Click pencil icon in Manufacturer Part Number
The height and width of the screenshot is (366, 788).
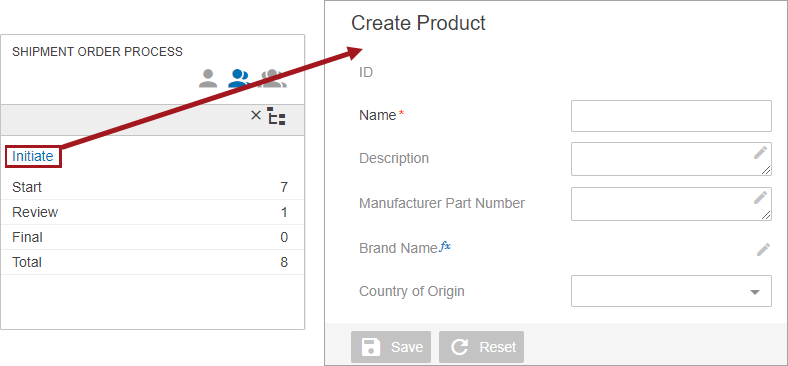click(760, 198)
